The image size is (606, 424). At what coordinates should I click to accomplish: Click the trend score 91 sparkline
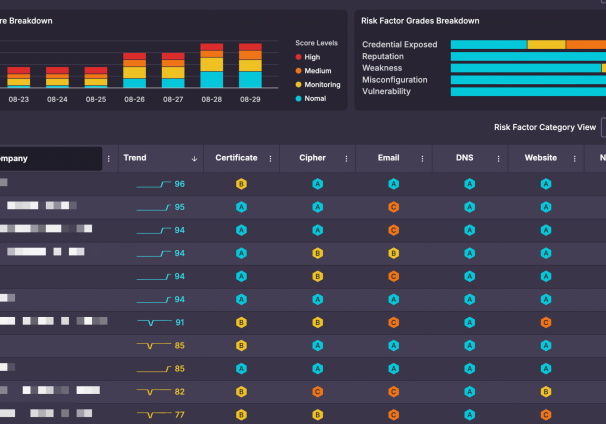[155, 322]
